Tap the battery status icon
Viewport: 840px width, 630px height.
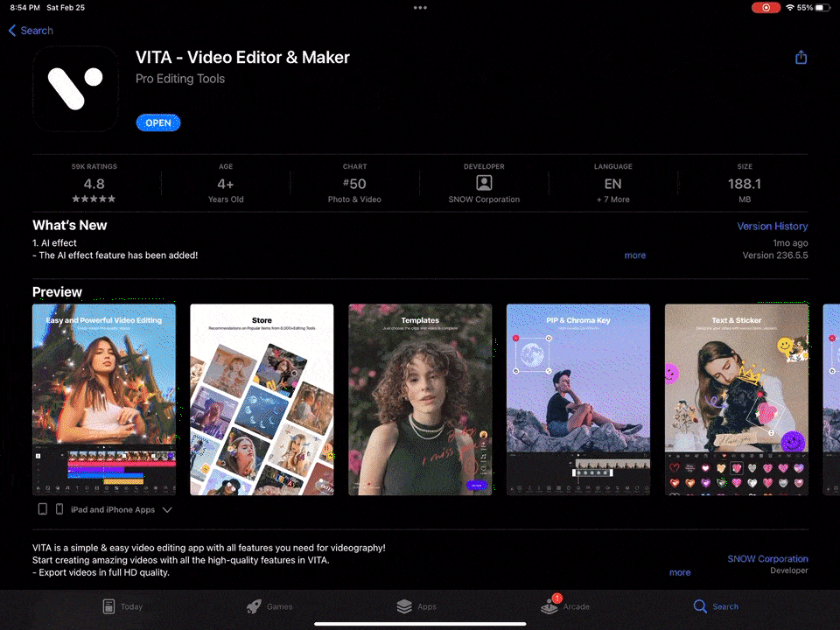(822, 8)
